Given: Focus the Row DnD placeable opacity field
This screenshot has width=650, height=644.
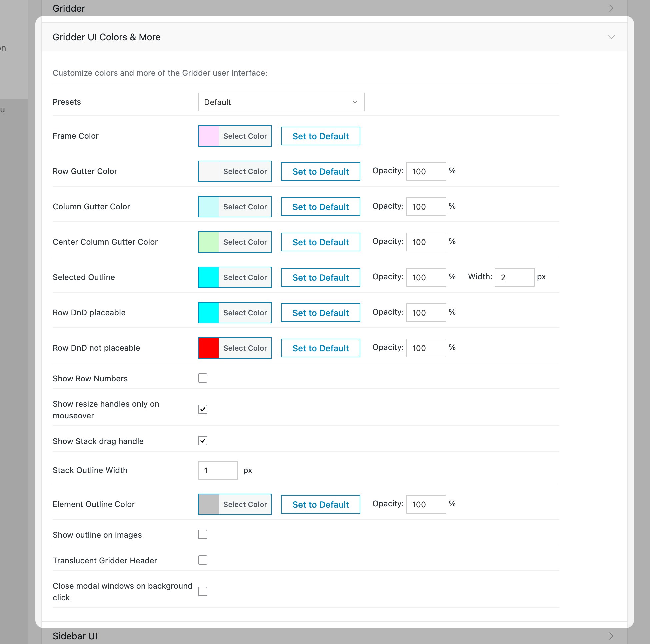Looking at the screenshot, I should point(426,313).
